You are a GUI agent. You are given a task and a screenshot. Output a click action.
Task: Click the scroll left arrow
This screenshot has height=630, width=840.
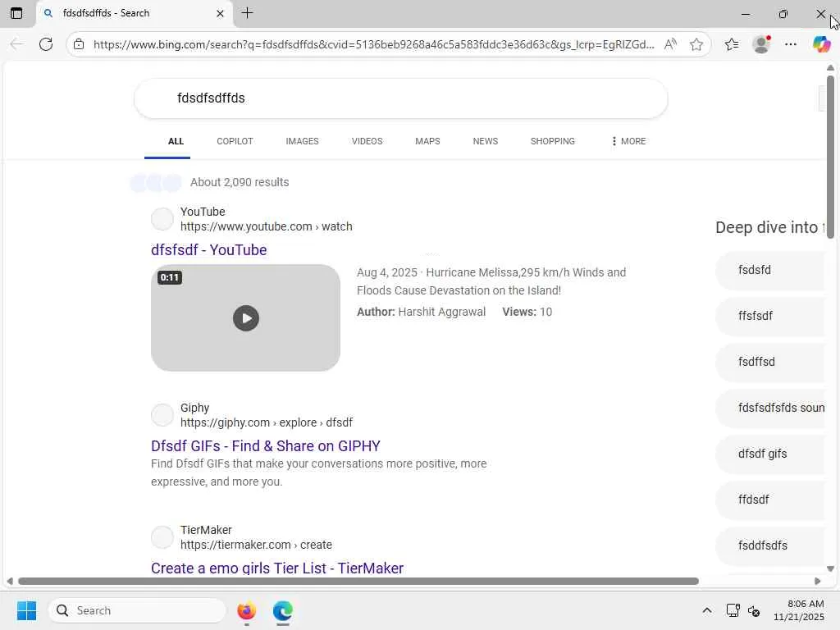click(10, 582)
